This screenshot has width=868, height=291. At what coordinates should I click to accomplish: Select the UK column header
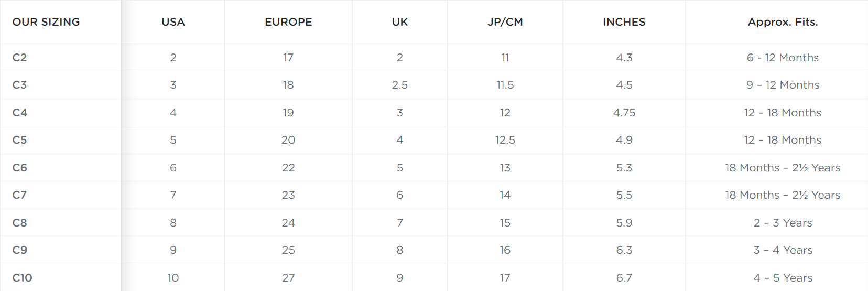(x=400, y=22)
